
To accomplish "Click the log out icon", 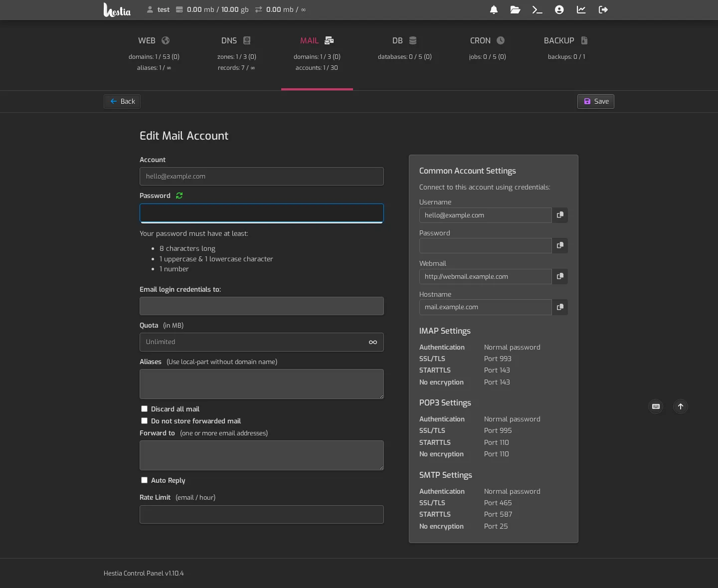I will coord(603,9).
